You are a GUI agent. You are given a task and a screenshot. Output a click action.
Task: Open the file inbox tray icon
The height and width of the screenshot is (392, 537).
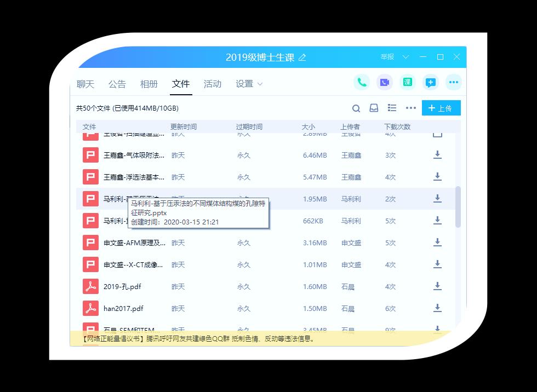374,108
